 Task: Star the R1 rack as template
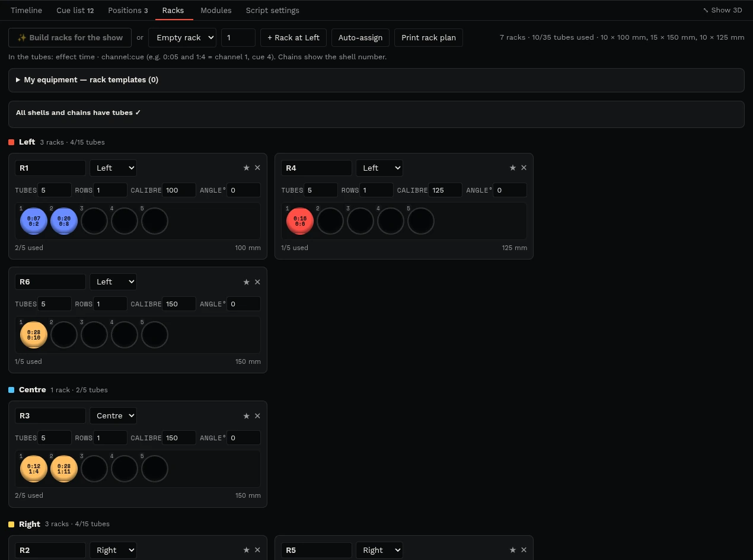point(247,168)
